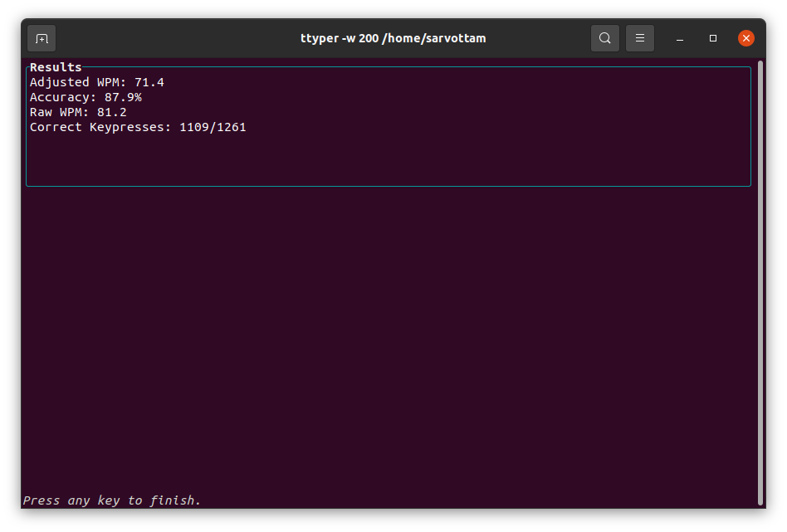Viewport: 787px width, 532px height.
Task: Maximize the ttyper terminal window
Action: coord(713,38)
